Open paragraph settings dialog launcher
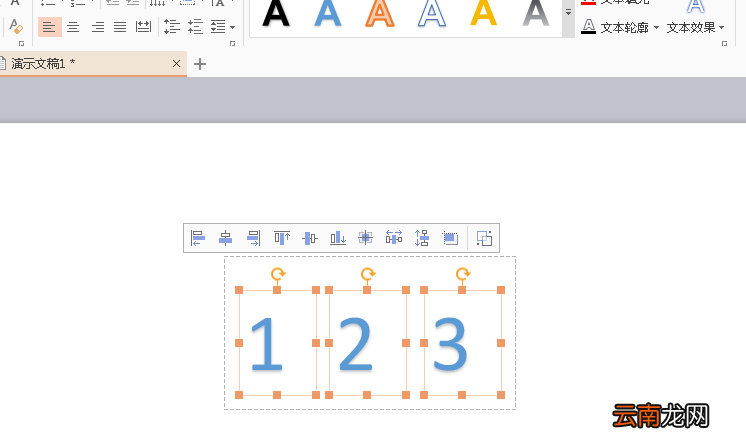Image resolution: width=746 pixels, height=444 pixels. coord(232,44)
